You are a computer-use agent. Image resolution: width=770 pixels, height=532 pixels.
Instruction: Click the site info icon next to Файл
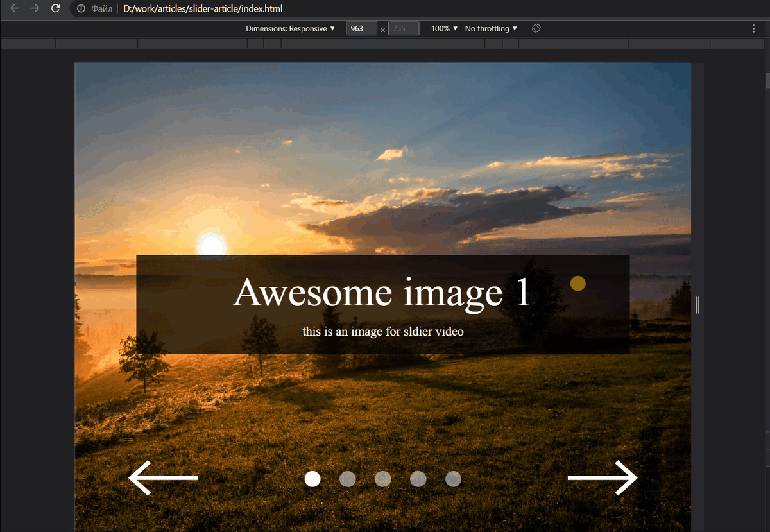81,9
